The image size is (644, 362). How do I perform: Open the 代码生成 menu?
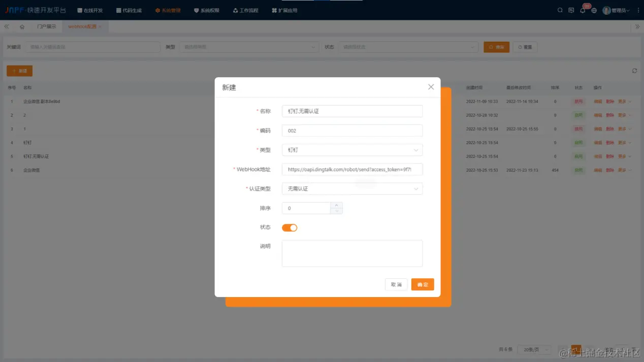[129, 10]
